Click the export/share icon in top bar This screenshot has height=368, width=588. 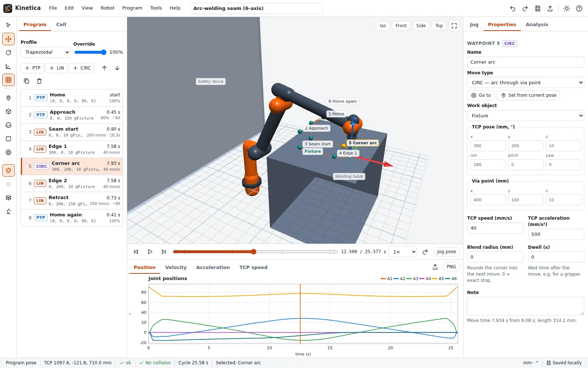click(550, 8)
